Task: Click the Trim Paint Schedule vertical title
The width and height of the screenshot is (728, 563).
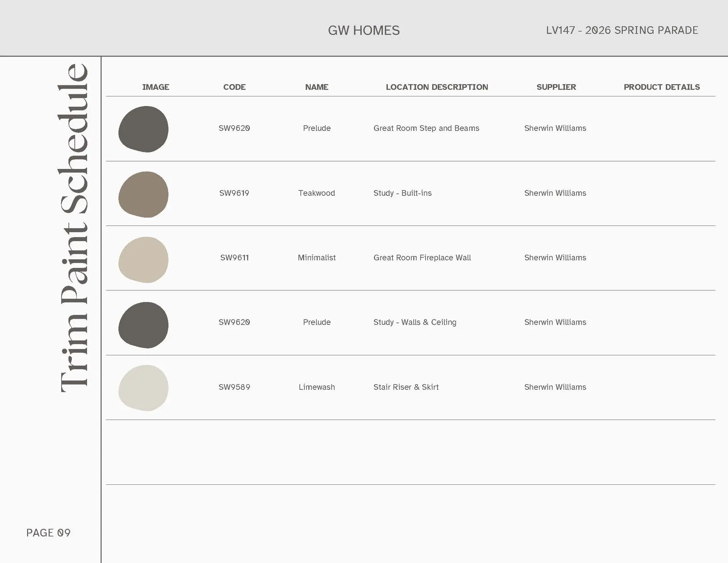Action: coord(74,228)
